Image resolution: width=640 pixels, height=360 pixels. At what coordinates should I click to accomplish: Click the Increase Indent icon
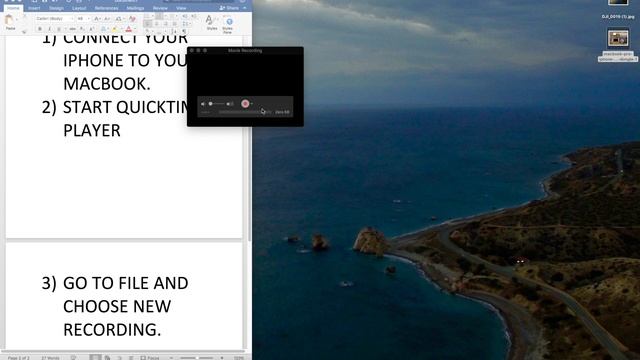pos(193,16)
